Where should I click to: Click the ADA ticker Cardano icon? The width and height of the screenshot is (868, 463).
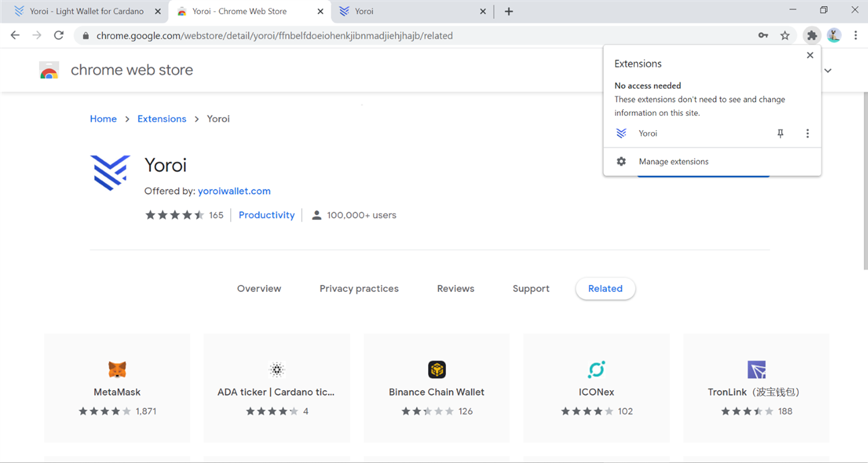click(x=277, y=369)
